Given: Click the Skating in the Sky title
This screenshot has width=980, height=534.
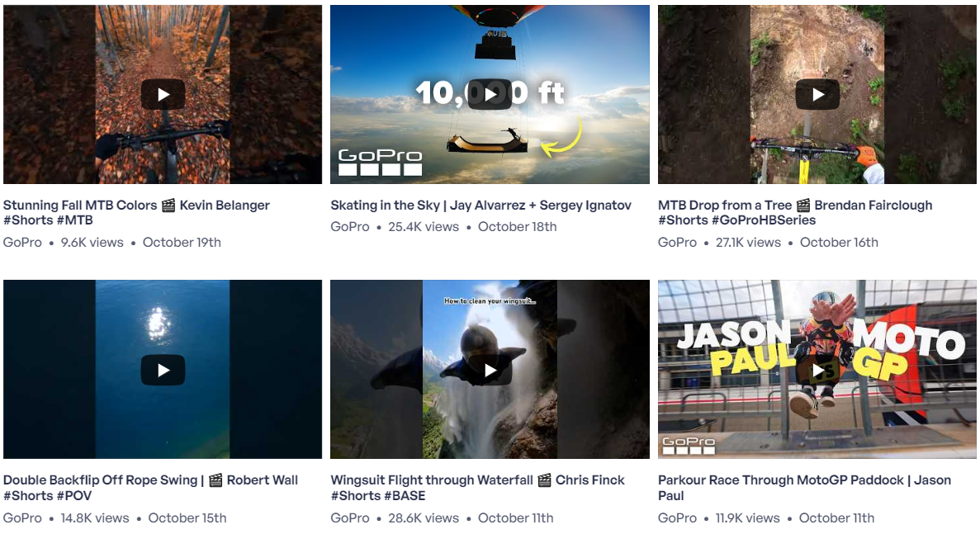Looking at the screenshot, I should tap(481, 205).
